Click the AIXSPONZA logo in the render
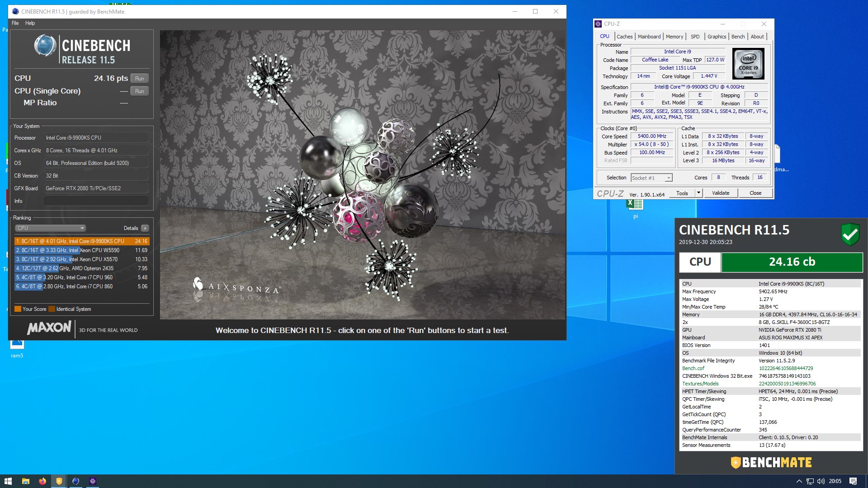This screenshot has height=488, width=868. click(x=236, y=286)
